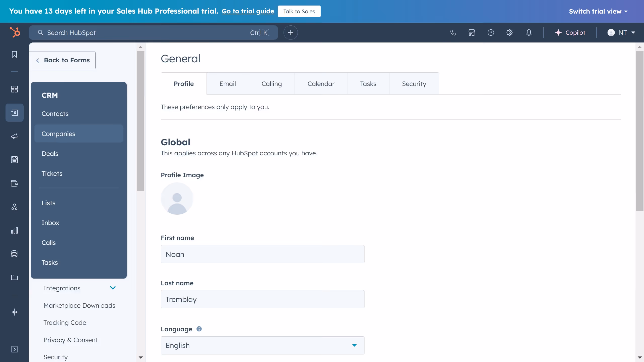Open the Reporting bar chart icon
The image size is (644, 362).
(14, 230)
